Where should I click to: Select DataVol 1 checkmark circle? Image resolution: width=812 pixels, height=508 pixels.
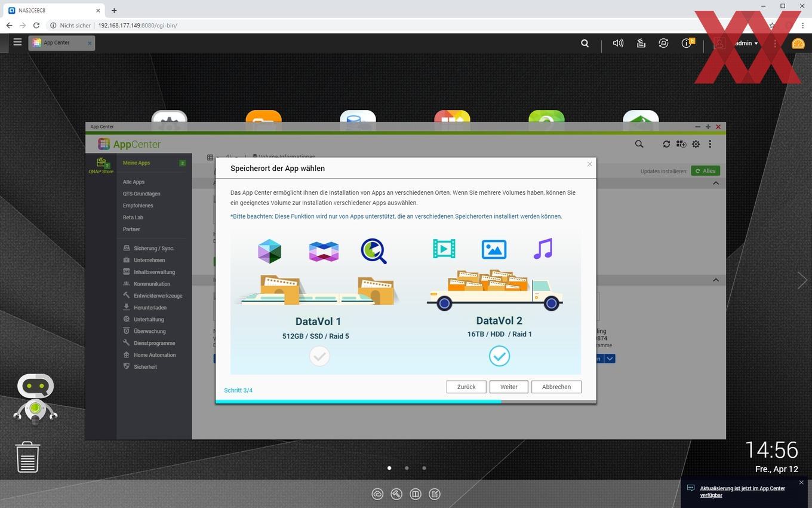(x=319, y=356)
